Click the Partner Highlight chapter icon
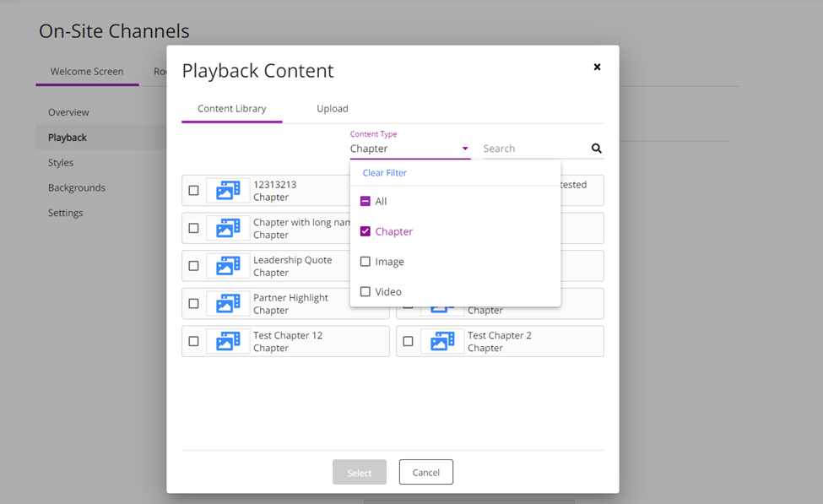This screenshot has height=504, width=823. [x=228, y=304]
